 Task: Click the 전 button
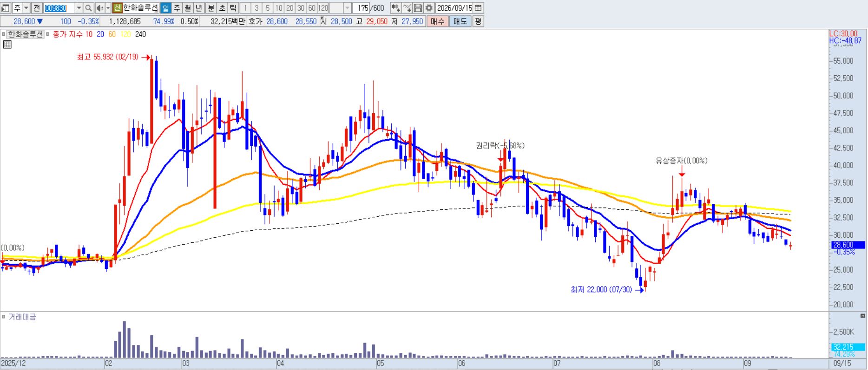(37, 8)
